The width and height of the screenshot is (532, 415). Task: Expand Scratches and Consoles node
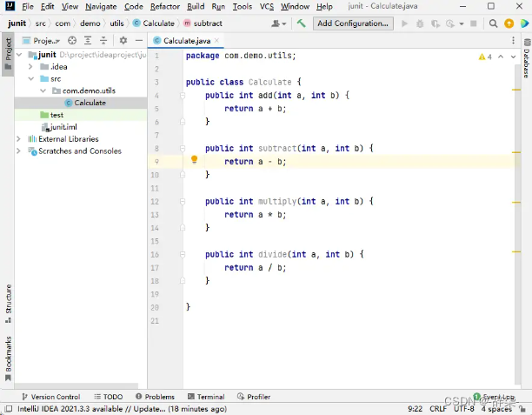(x=18, y=151)
